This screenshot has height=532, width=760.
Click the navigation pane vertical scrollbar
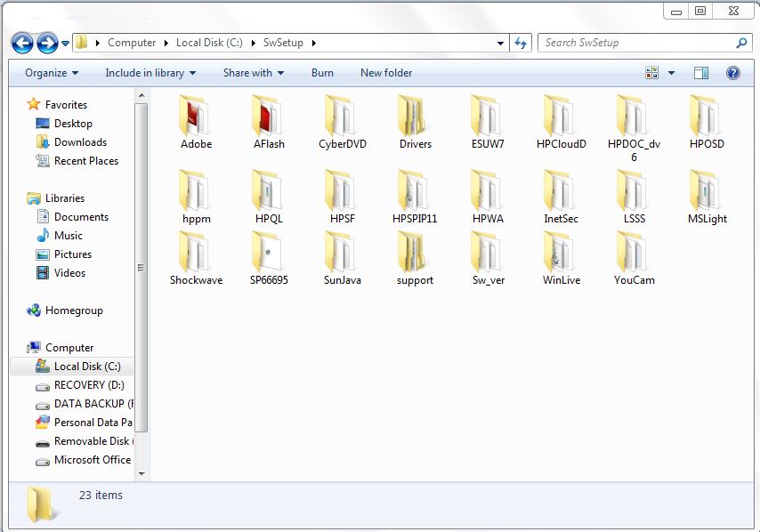tap(141, 267)
